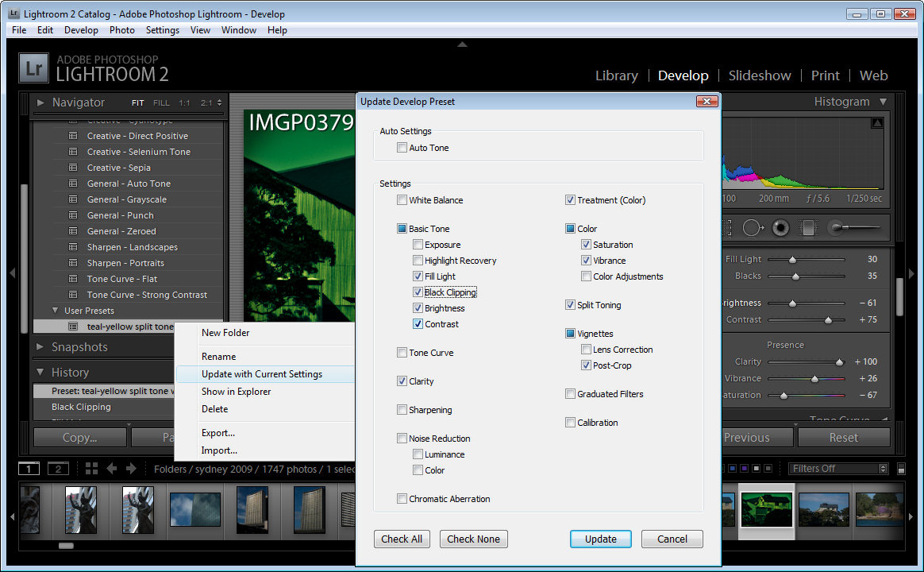Switch to the Slideshow module

(760, 75)
